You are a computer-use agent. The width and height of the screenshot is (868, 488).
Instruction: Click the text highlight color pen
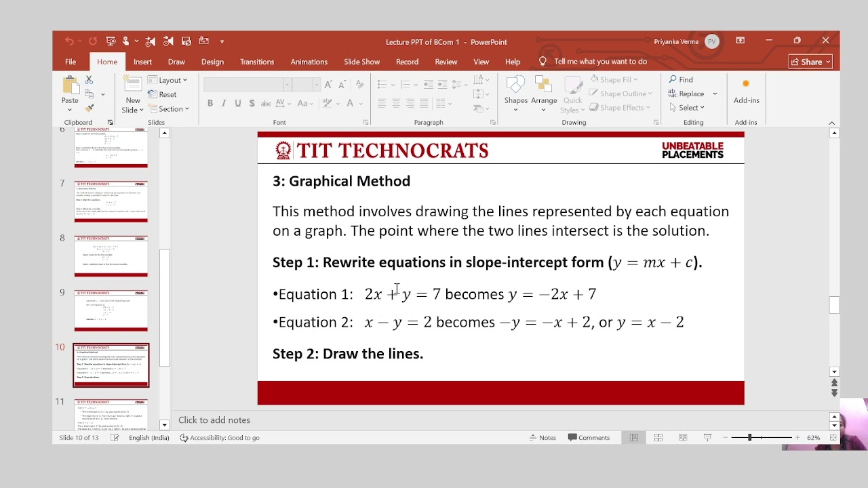tap(328, 103)
